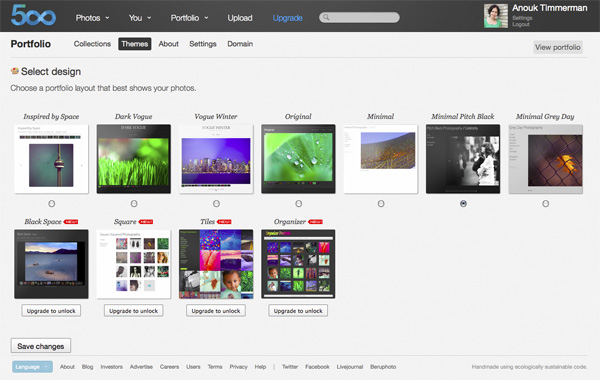
Task: Click the Tiles theme thumbnail
Action: point(216,264)
